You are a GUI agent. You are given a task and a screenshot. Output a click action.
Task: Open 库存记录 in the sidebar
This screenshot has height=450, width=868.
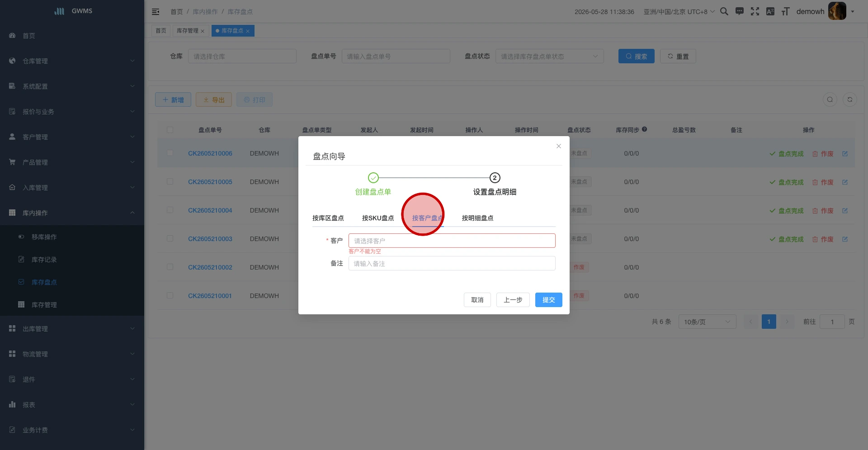pyautogui.click(x=72, y=260)
